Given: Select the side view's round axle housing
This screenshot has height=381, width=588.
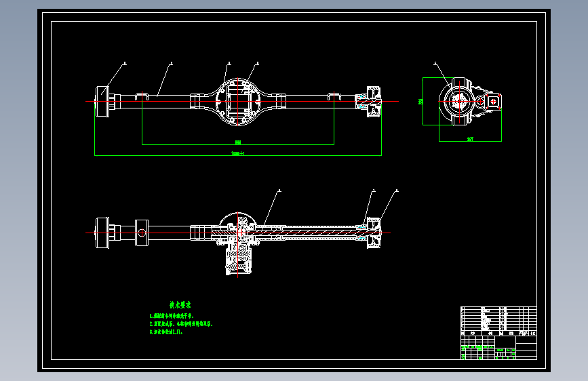Looking at the screenshot, I should tap(458, 101).
